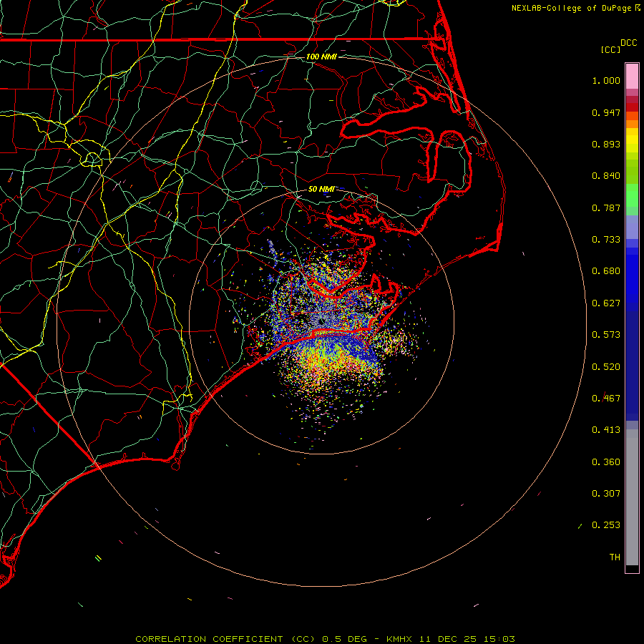Click the bottom caption Correlation Coefficient KMHX
Image resolution: width=644 pixels, height=644 pixels.
pos(325,639)
